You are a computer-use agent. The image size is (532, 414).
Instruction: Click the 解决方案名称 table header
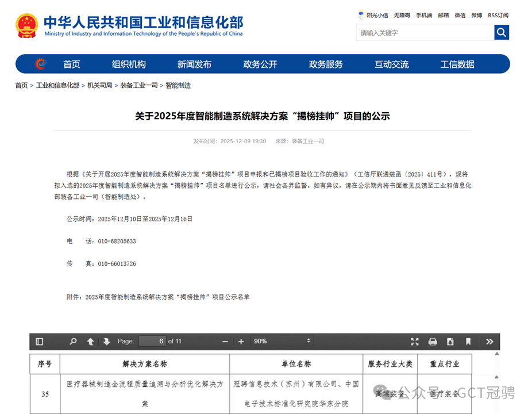click(145, 364)
